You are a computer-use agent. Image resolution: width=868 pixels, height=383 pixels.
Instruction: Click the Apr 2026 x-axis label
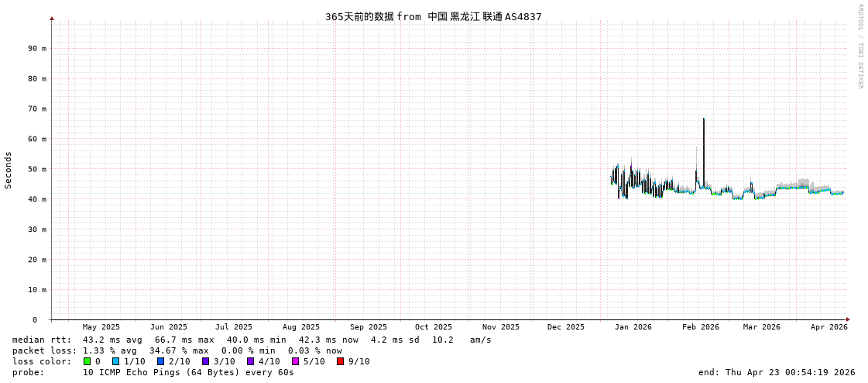pyautogui.click(x=829, y=327)
